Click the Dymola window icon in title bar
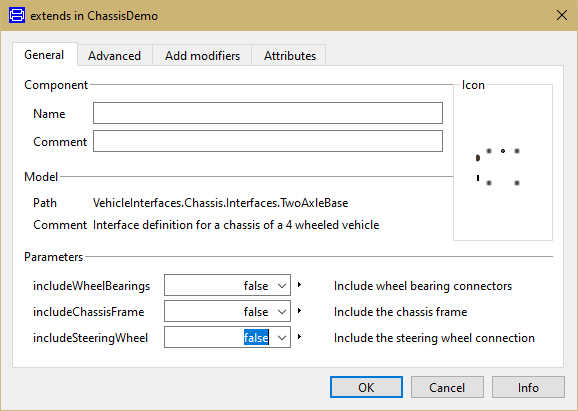This screenshot has width=578, height=411. click(x=17, y=15)
